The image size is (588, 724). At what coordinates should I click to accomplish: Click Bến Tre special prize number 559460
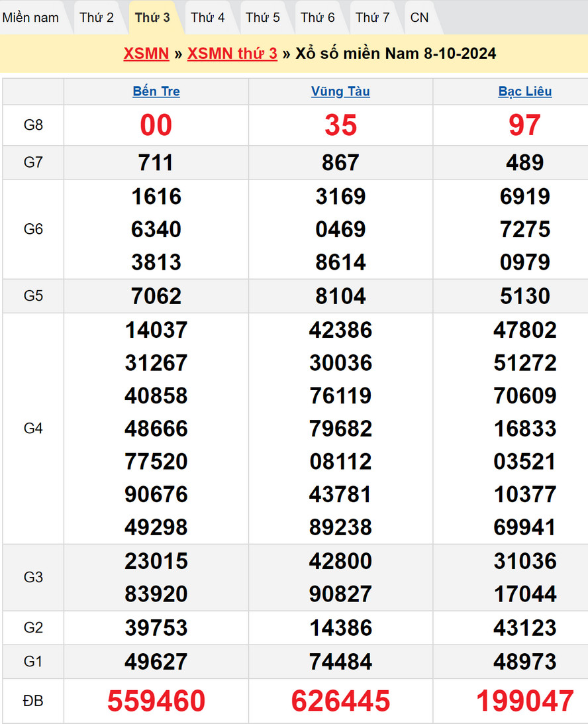[x=156, y=701]
